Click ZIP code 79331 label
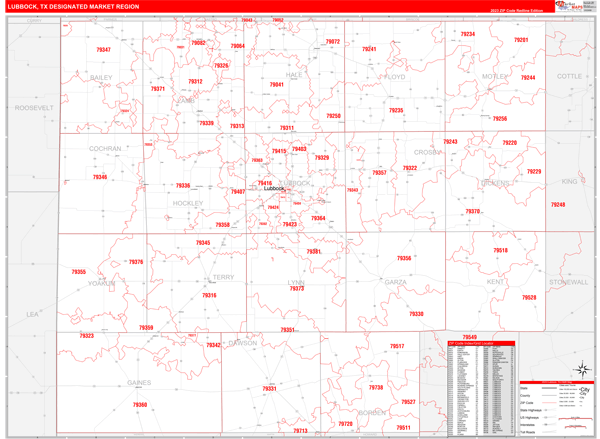The height and width of the screenshot is (439, 600). pyautogui.click(x=269, y=388)
